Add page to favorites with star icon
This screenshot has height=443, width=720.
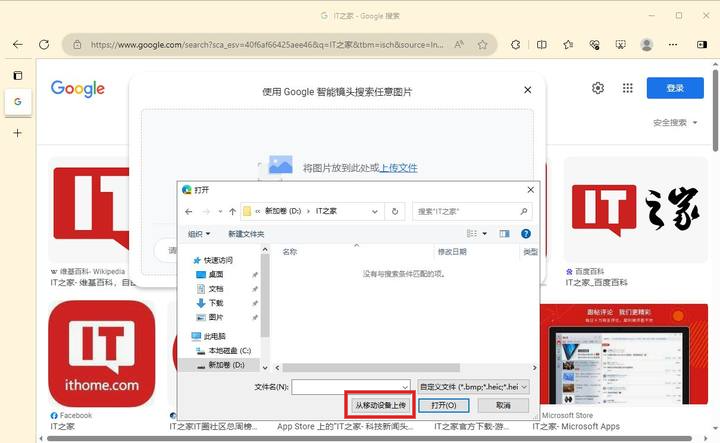click(482, 45)
